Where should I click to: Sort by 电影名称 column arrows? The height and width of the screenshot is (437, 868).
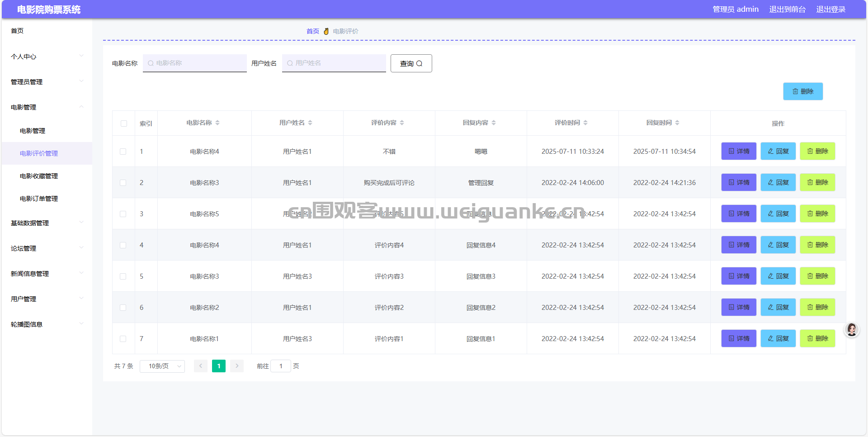(x=217, y=123)
